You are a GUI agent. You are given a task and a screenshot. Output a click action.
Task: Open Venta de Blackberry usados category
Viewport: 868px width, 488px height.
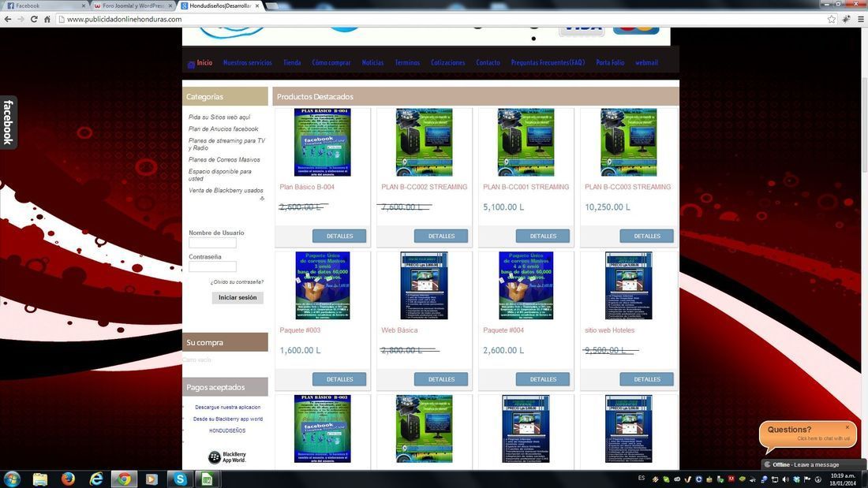click(226, 190)
